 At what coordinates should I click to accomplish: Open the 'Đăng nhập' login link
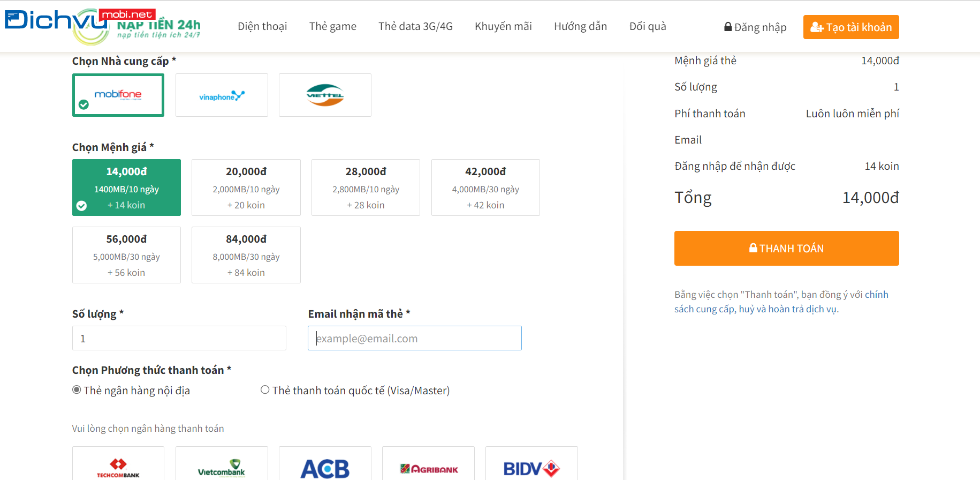[x=755, y=27]
